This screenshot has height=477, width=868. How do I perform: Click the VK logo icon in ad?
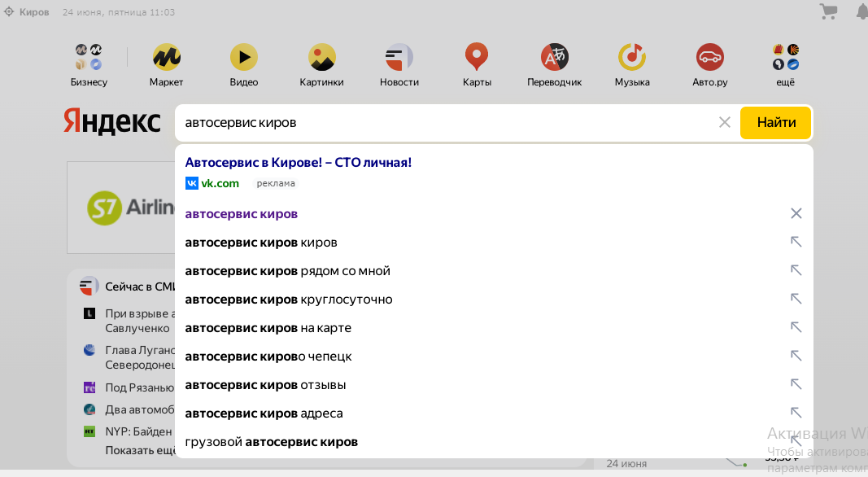[191, 183]
